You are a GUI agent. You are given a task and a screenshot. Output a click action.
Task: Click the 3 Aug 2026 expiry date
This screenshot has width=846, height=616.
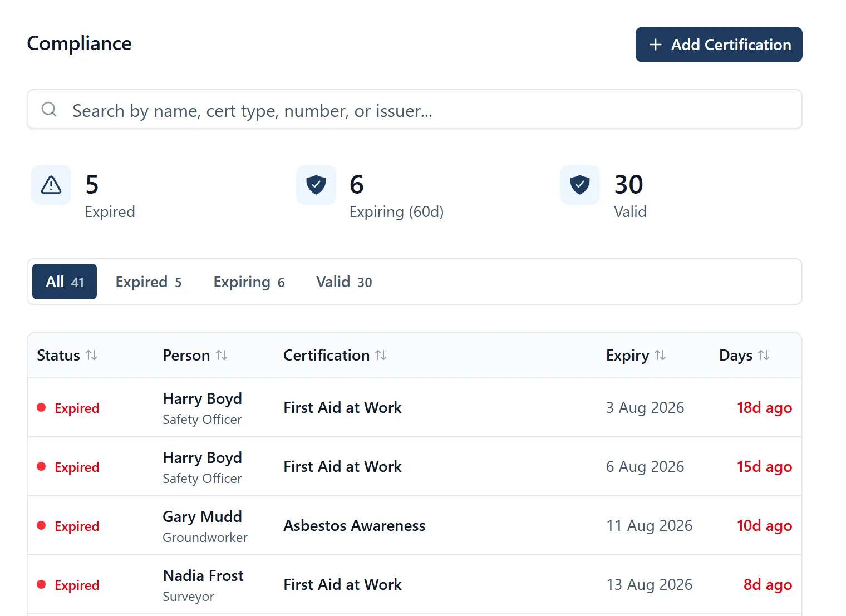(x=645, y=407)
